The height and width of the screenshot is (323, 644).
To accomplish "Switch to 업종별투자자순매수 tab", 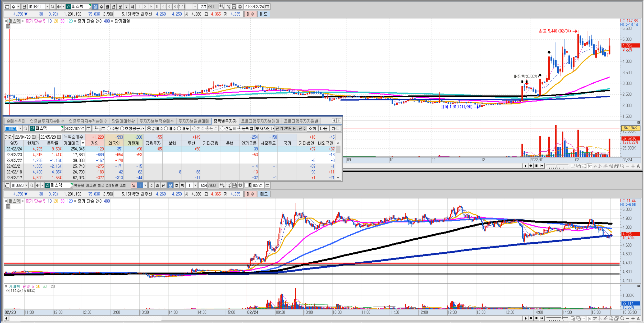I will tap(47, 121).
